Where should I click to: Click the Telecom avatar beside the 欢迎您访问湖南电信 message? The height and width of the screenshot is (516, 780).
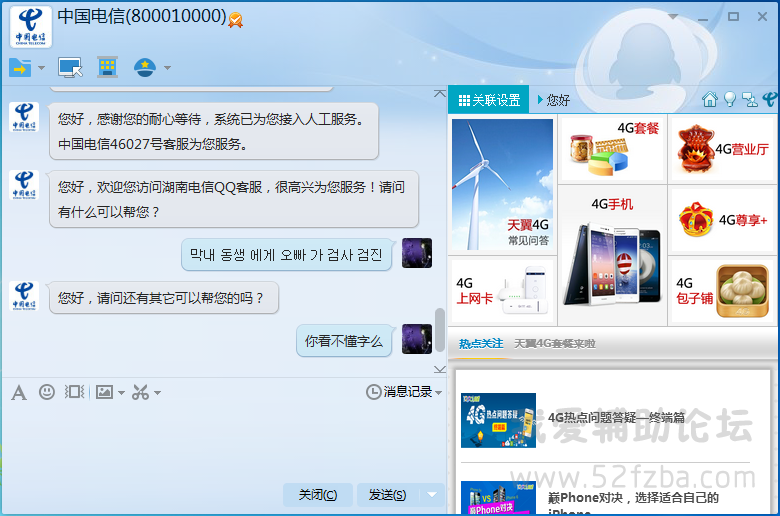[x=24, y=185]
